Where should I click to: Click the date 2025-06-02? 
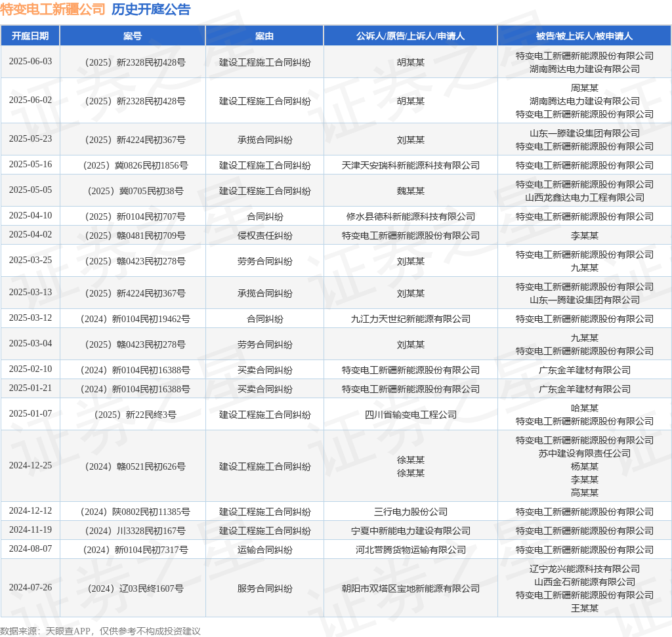[x=30, y=100]
